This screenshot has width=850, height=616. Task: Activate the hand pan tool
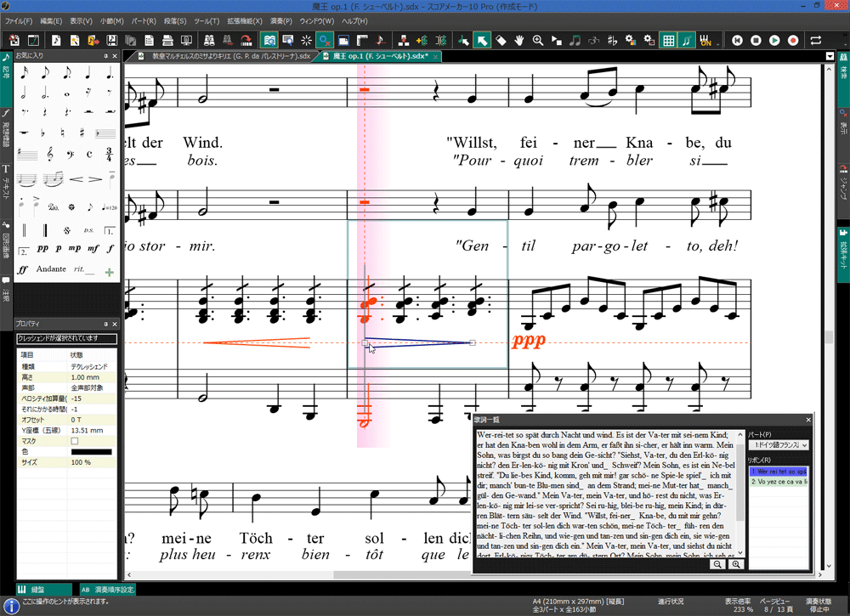(x=519, y=40)
